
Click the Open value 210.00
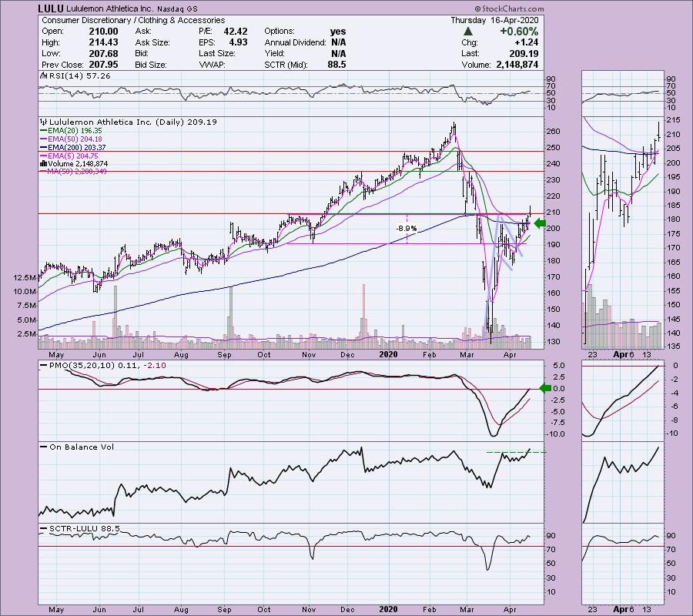[103, 32]
